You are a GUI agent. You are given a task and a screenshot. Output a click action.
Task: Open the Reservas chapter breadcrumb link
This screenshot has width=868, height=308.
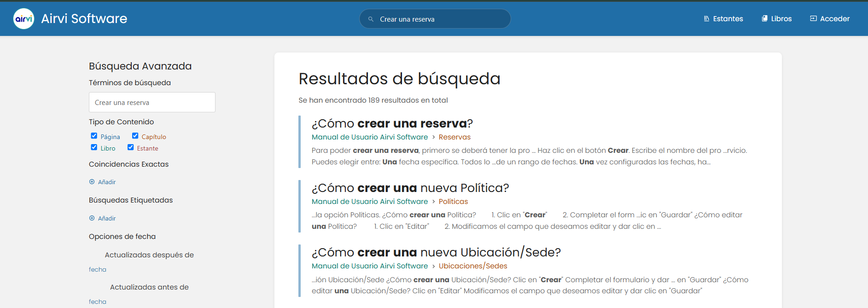[x=454, y=137]
